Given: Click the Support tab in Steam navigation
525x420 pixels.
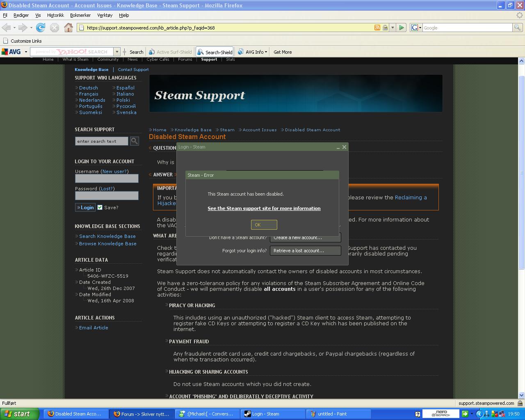Looking at the screenshot, I should coord(209,59).
